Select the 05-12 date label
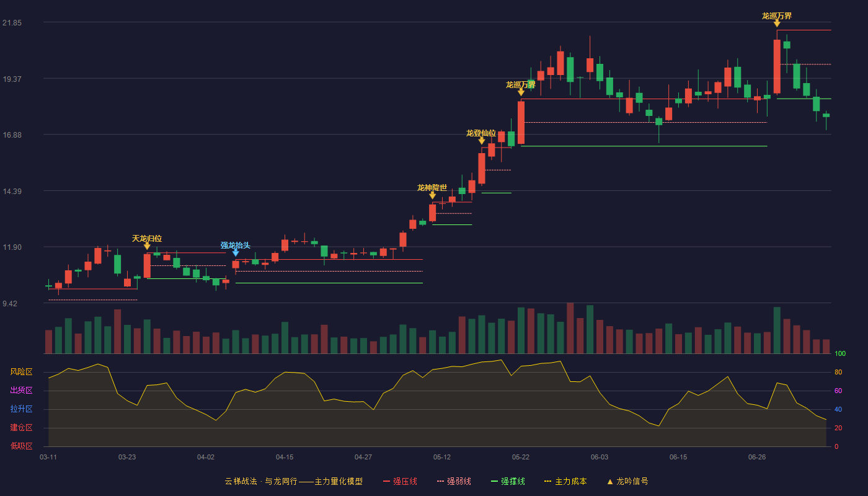This screenshot has width=868, height=496. 442,457
